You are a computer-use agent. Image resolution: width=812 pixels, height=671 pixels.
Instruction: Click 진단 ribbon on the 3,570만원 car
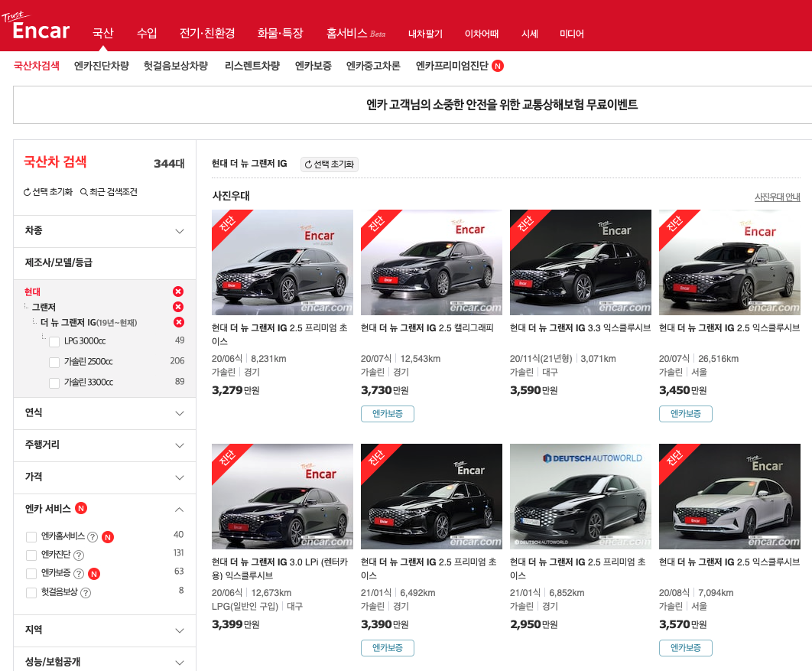click(675, 458)
